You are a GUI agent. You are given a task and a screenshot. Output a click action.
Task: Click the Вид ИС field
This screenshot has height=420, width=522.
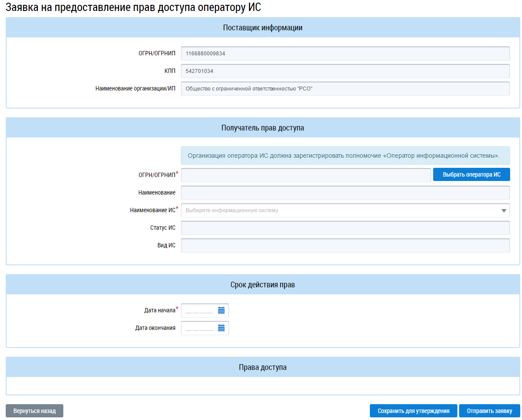[x=345, y=246]
